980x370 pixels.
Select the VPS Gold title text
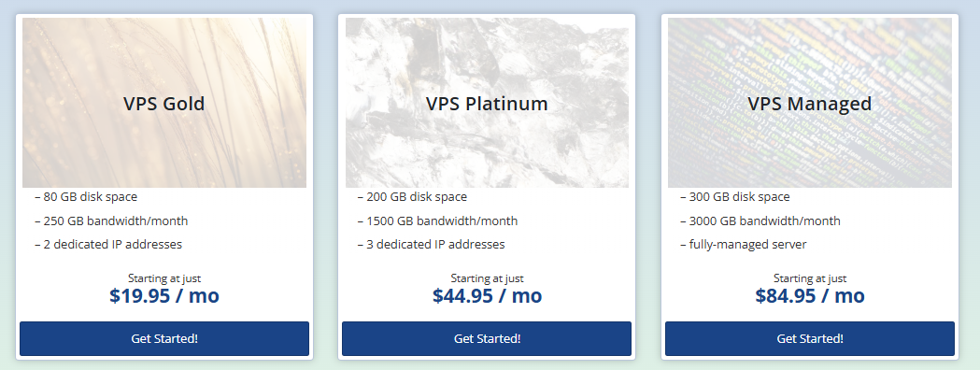164,103
